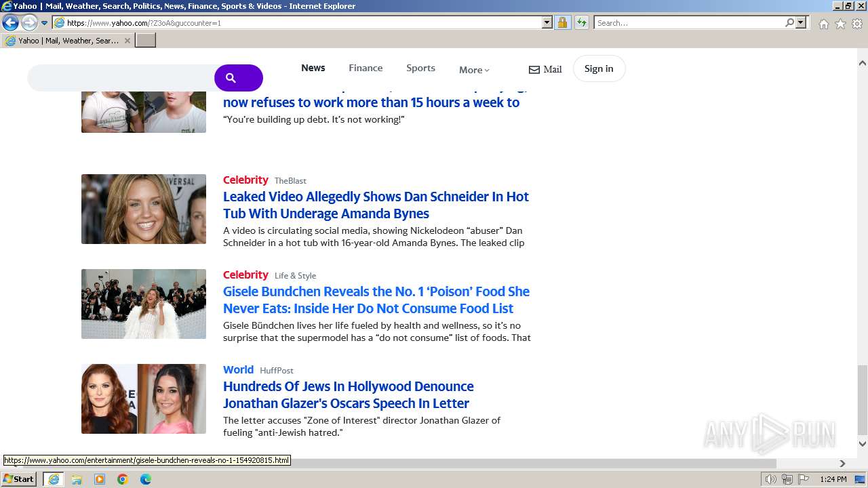Viewport: 868px width, 488px height.
Task: Open the Windows Start menu
Action: 19,479
